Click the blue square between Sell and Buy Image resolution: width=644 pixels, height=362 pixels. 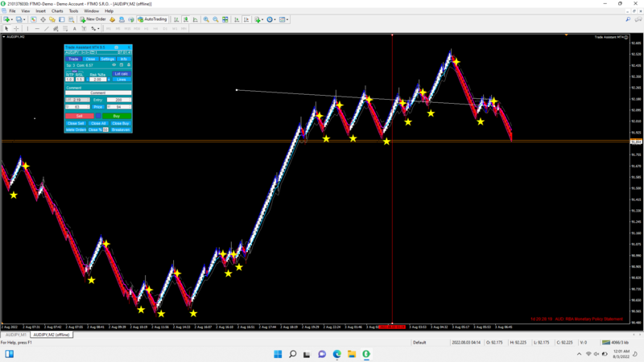point(98,116)
